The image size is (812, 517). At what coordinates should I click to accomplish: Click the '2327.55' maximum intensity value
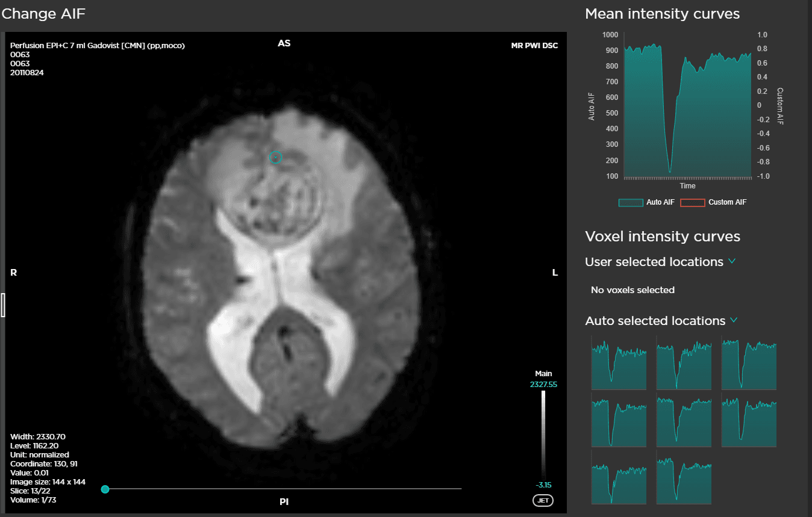click(543, 384)
